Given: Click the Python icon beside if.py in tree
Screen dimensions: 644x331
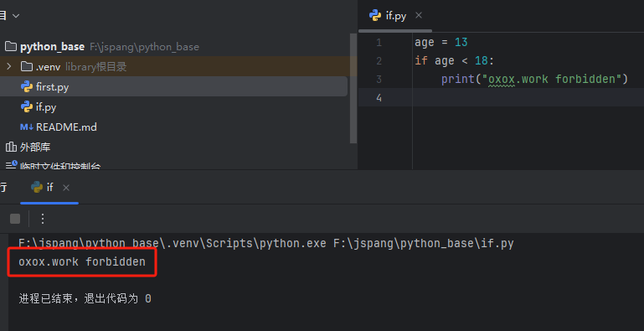Looking at the screenshot, I should click(x=27, y=107).
